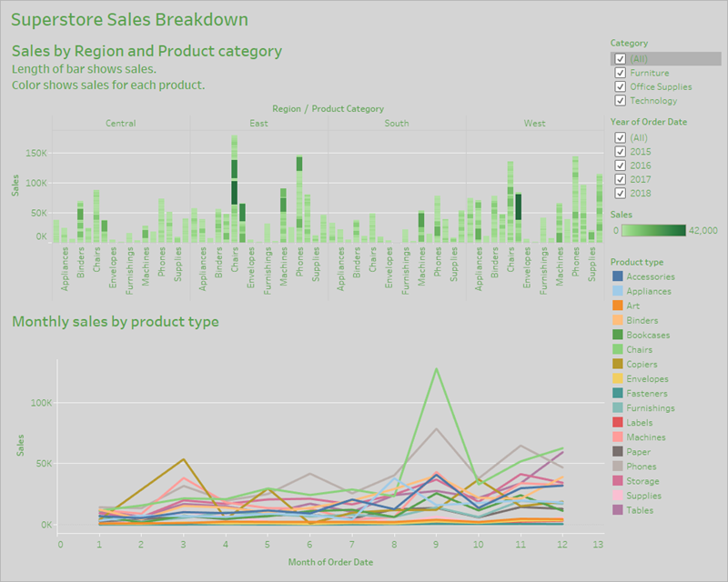Click the Paper legend color swatch
This screenshot has width=728, height=582.
point(618,452)
